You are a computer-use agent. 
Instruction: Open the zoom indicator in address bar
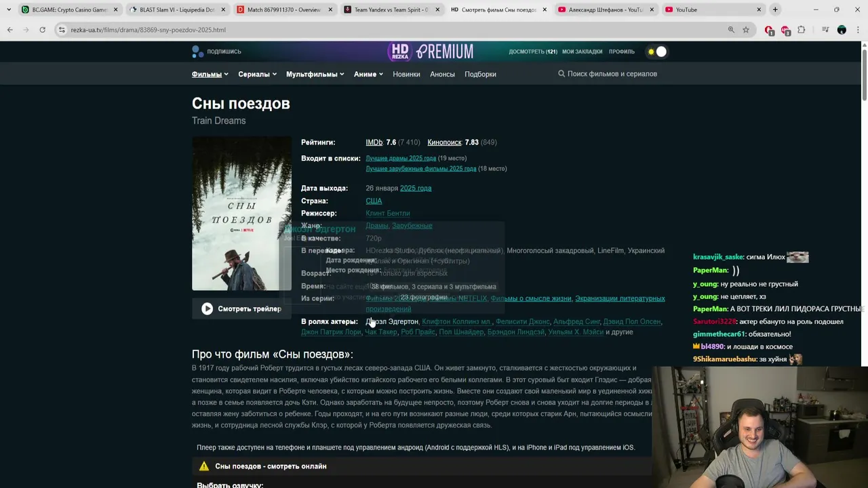(x=731, y=30)
